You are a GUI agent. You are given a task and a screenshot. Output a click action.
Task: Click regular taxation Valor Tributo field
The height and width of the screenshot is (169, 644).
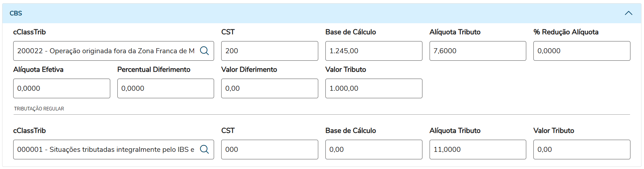coord(582,149)
